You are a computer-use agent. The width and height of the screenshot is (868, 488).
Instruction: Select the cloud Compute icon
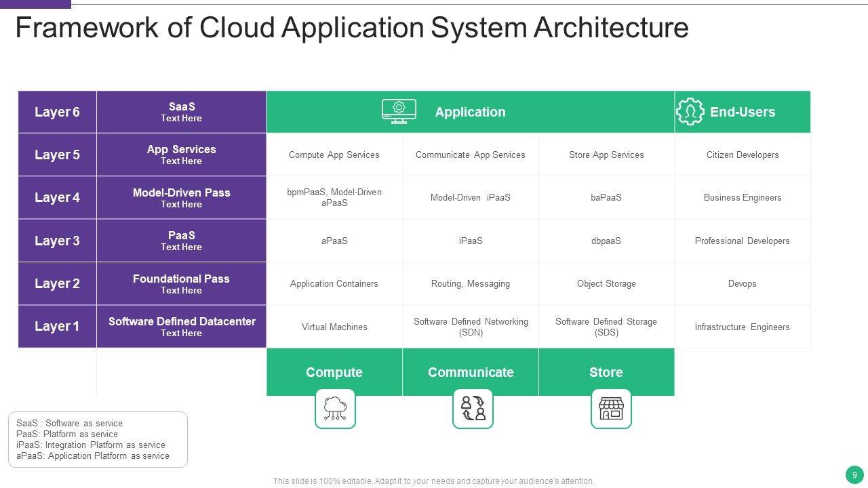pos(335,409)
